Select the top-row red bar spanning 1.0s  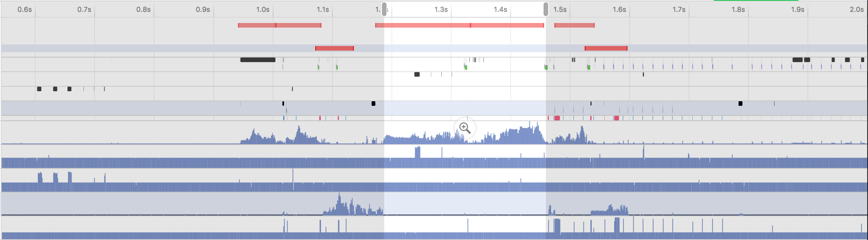click(280, 25)
